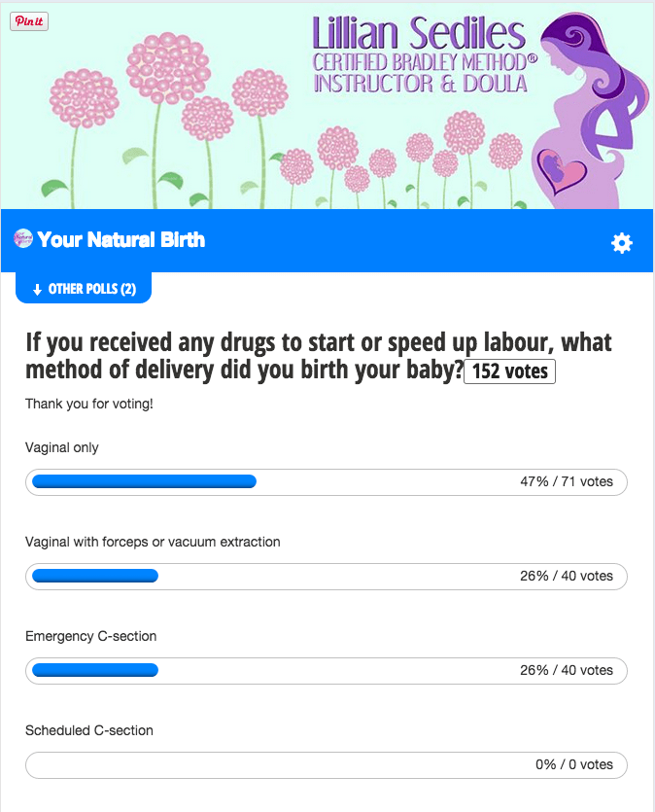Select the "Scheduled C-section" option label
Image resolution: width=655 pixels, height=812 pixels.
click(x=89, y=730)
